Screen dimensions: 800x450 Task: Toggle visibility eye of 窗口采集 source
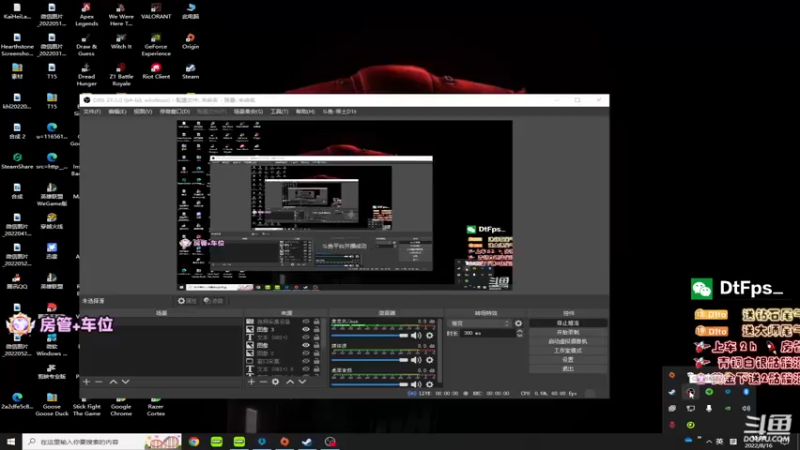(306, 361)
